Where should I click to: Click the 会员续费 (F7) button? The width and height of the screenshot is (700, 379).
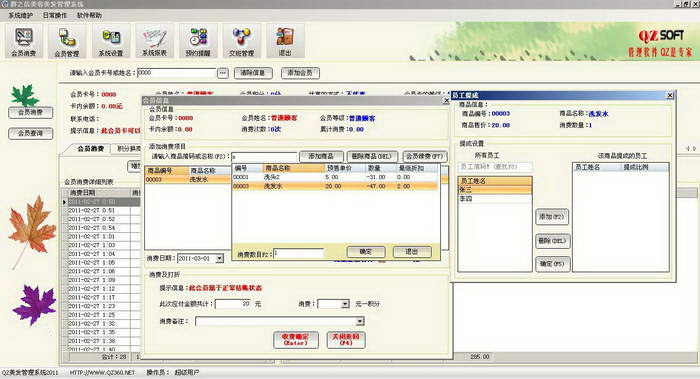tap(424, 156)
